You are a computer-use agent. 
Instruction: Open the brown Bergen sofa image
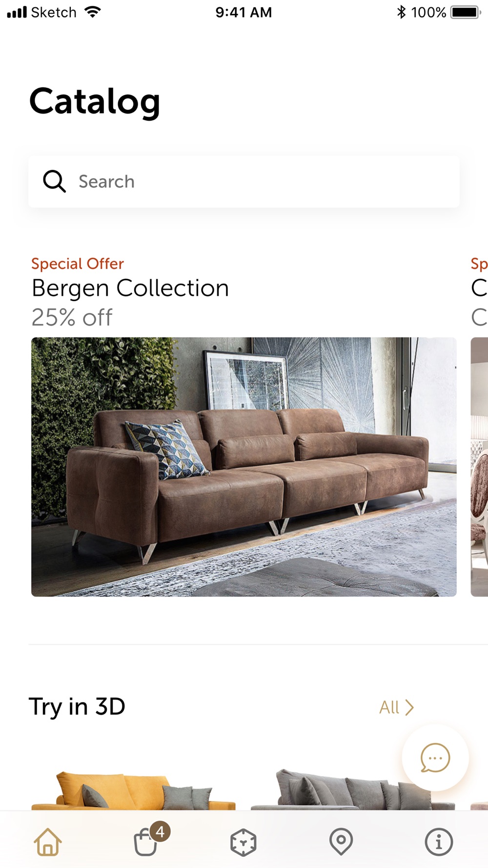point(244,467)
